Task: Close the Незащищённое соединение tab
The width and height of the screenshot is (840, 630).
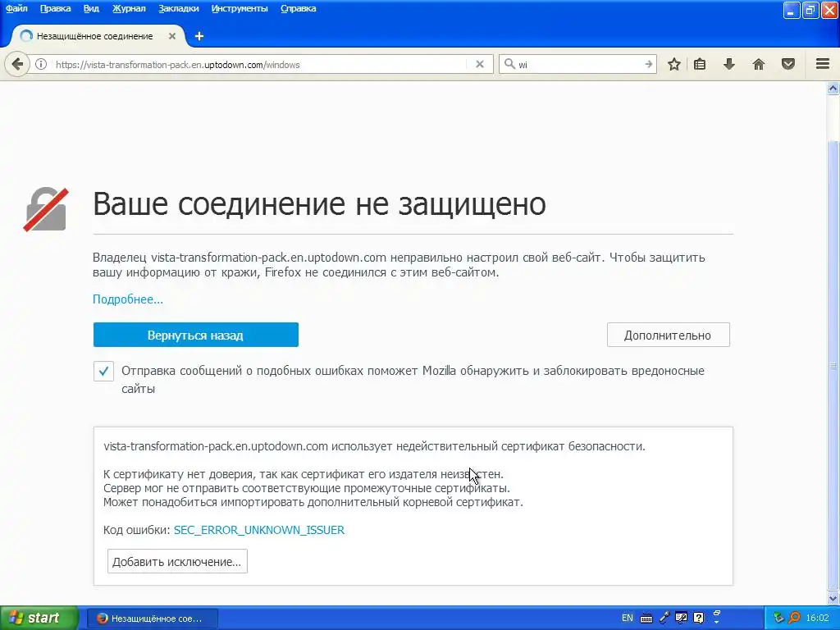Action: (172, 36)
